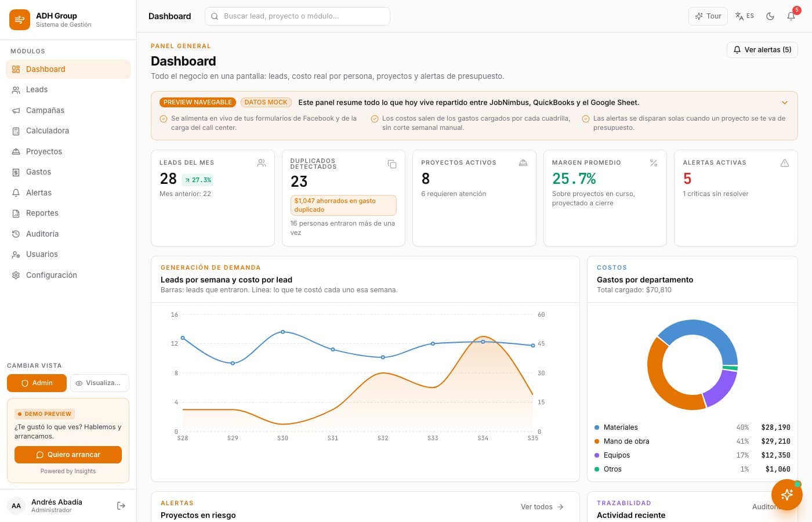Switch language using the ES translate icon
Screen dimensions: 812x522
(745, 16)
